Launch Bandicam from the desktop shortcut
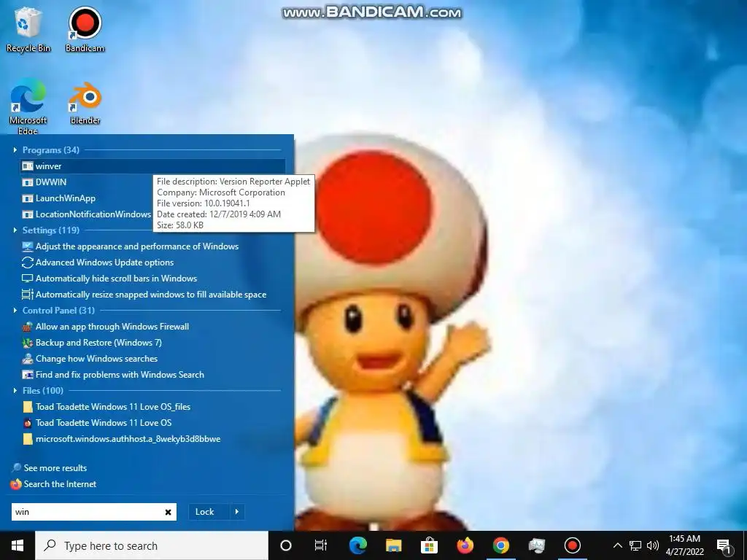 [x=85, y=29]
